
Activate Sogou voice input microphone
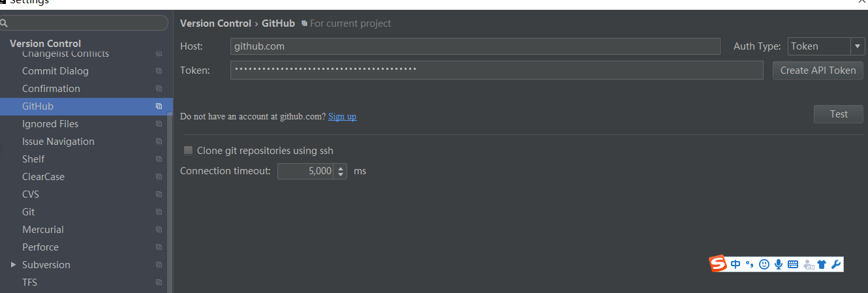point(779,264)
